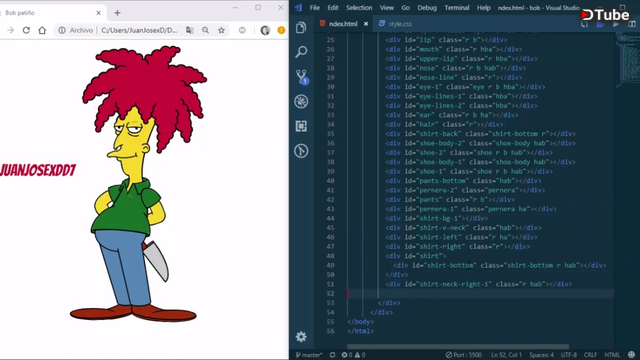The height and width of the screenshot is (360, 640).
Task: Click the Port: 5500 live server status
Action: 464,355
